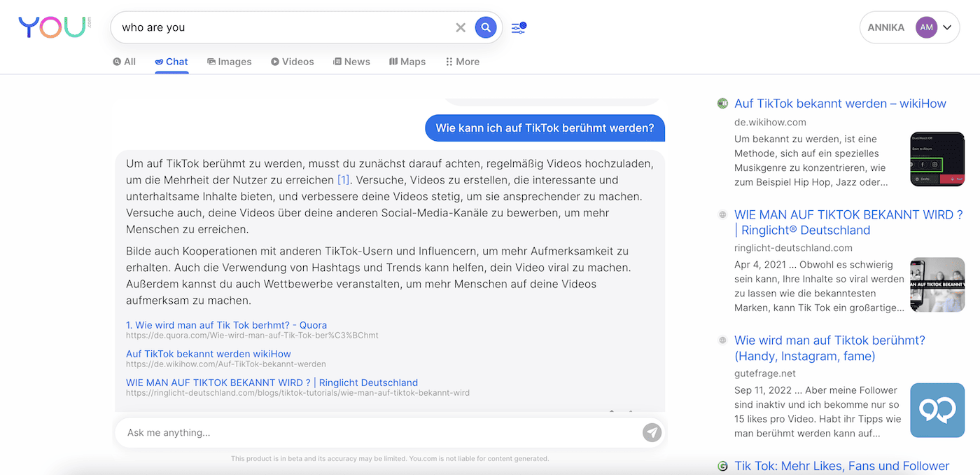The image size is (980, 475).
Task: Open 'Auf TikTok bekannt werden wikiHow' source link
Action: coord(209,354)
